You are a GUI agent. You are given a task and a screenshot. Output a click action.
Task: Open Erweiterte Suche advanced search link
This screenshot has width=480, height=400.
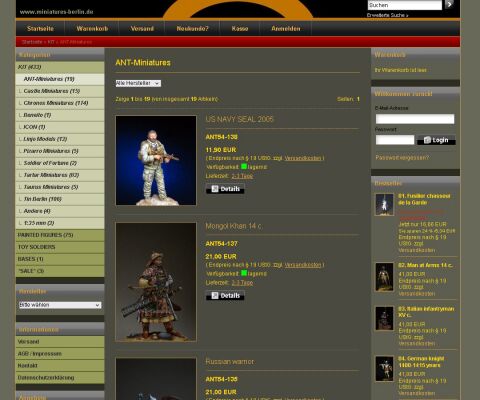[387, 15]
